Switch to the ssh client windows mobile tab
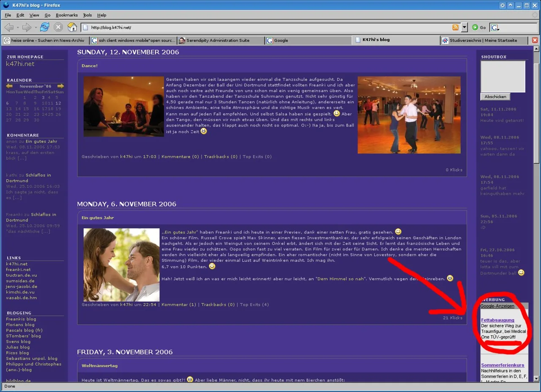The image size is (541, 392). 132,41
